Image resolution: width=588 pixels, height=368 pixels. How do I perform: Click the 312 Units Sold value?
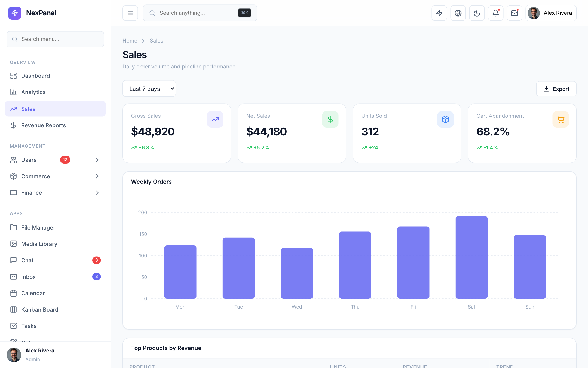[x=370, y=132]
